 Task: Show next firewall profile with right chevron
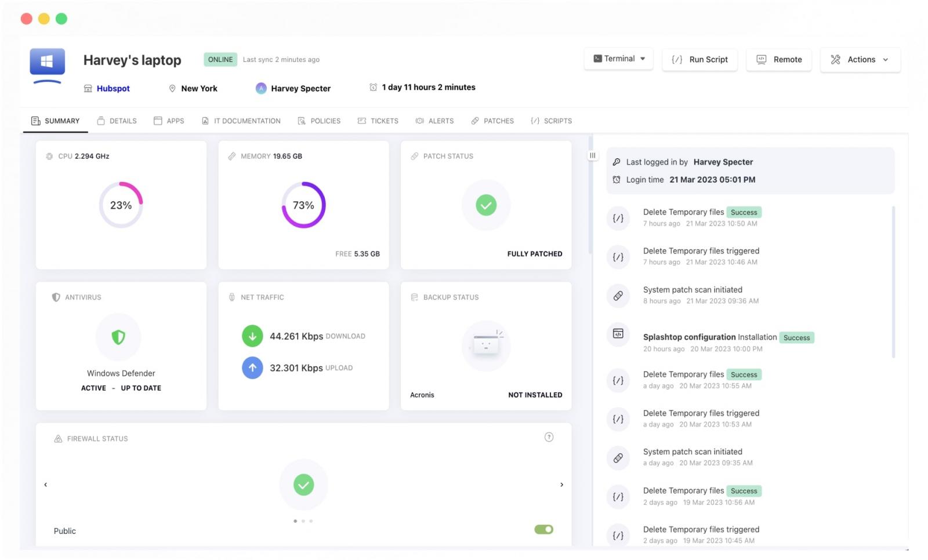click(x=561, y=485)
